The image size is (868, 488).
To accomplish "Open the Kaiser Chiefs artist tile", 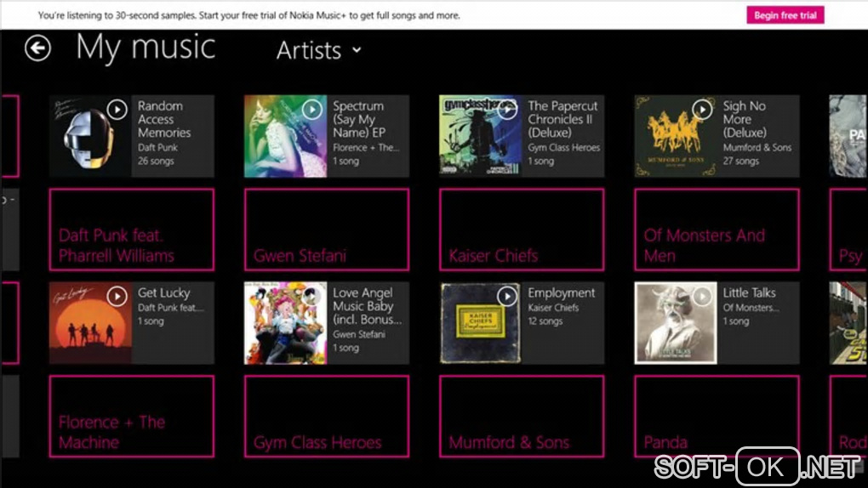I will [x=522, y=230].
